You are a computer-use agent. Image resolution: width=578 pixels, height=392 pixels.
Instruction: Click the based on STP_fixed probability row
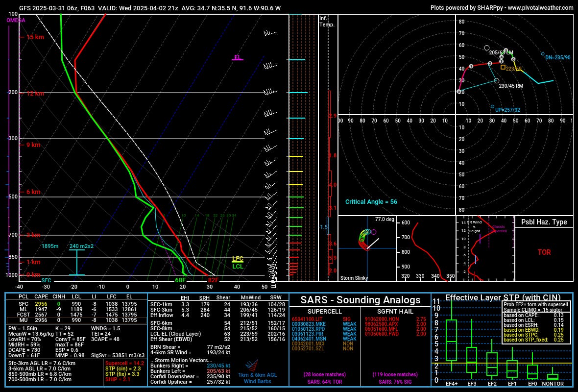(x=533, y=340)
